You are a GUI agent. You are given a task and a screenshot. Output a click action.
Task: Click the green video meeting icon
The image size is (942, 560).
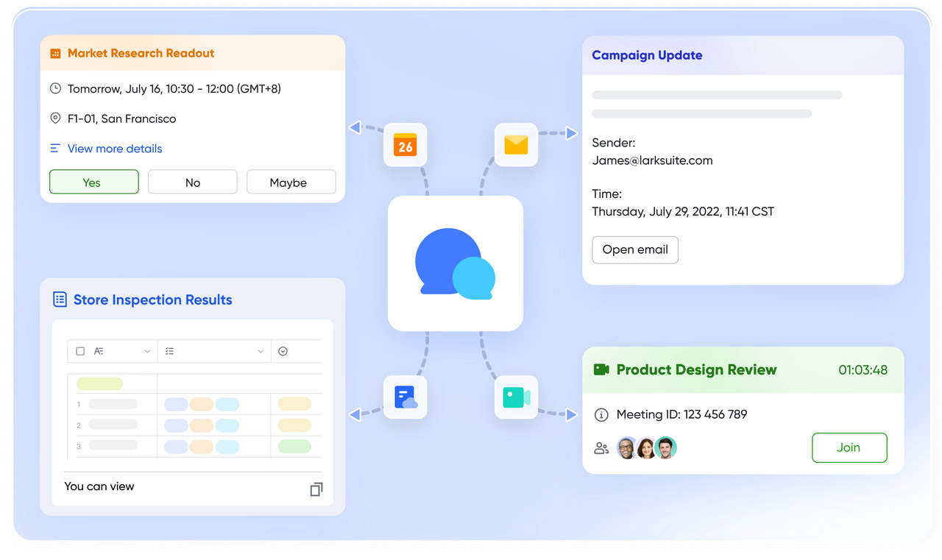tap(516, 397)
